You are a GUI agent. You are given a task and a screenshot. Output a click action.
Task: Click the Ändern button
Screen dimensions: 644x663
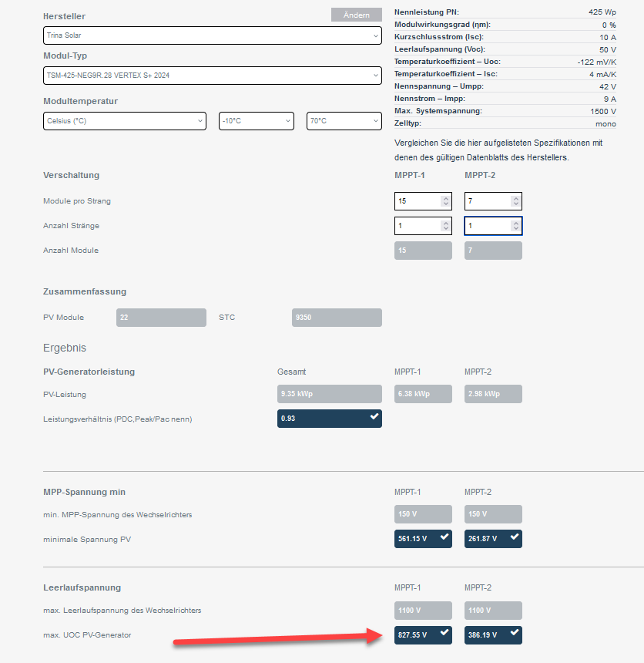click(x=356, y=15)
